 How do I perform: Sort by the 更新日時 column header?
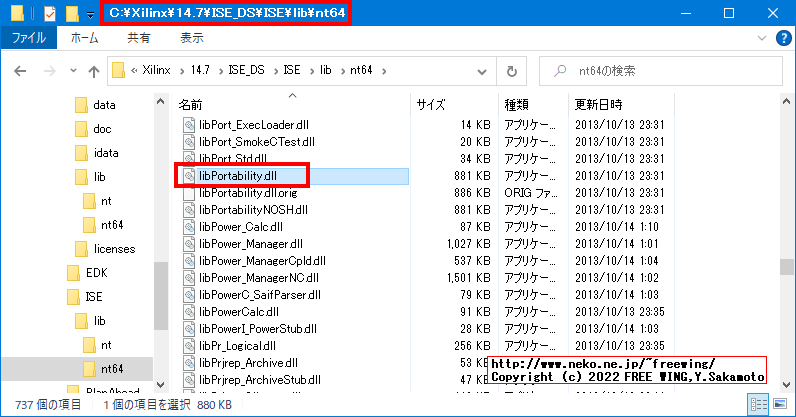599,105
